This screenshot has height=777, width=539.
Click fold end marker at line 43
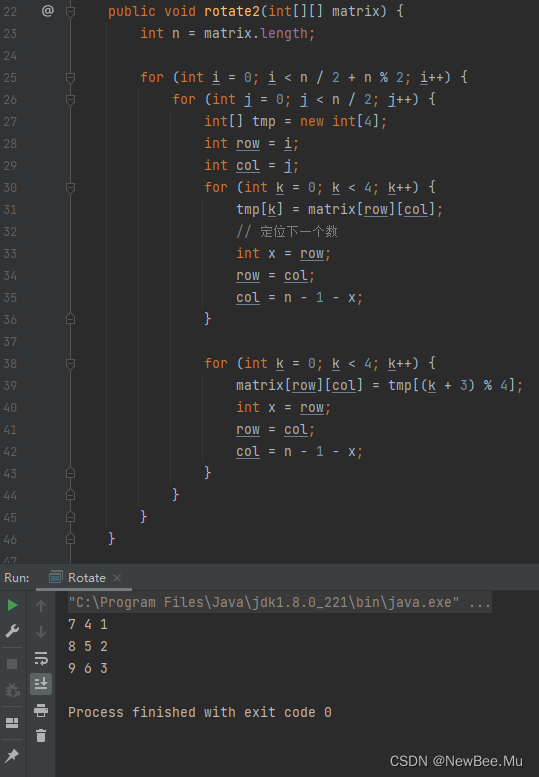[70, 473]
